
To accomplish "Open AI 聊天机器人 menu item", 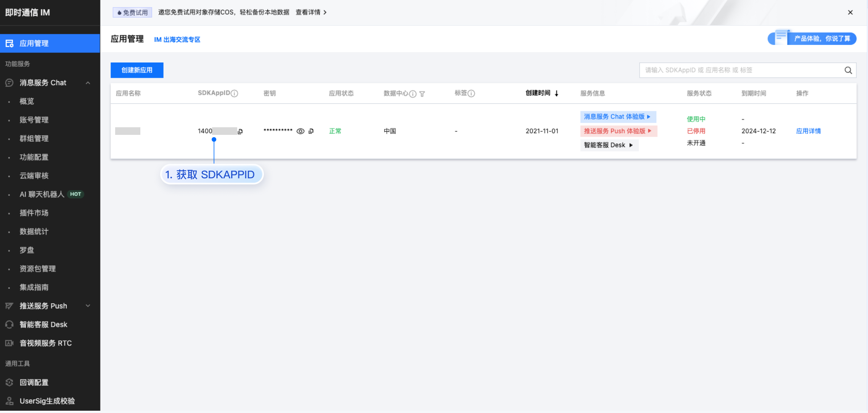I will click(42, 194).
